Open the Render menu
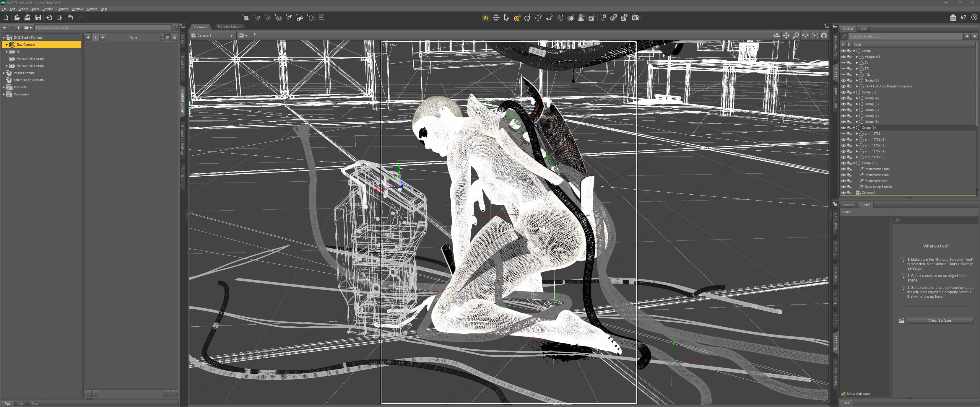 tap(48, 9)
